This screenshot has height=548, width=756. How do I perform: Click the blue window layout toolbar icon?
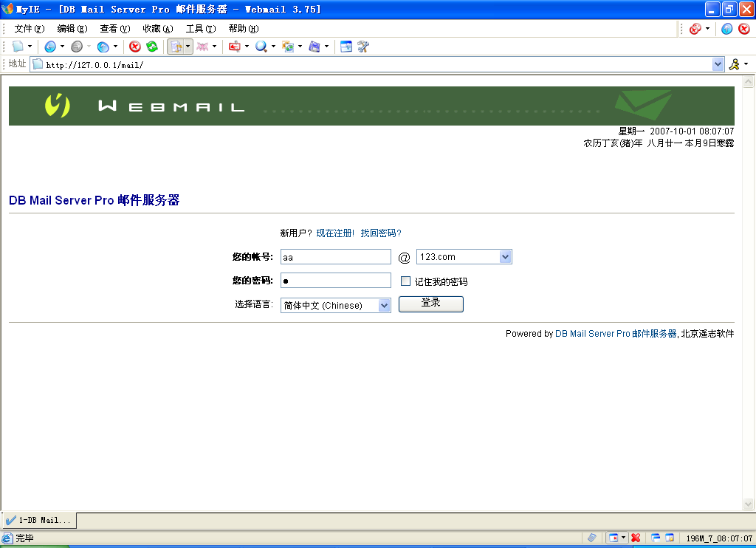pyautogui.click(x=346, y=47)
